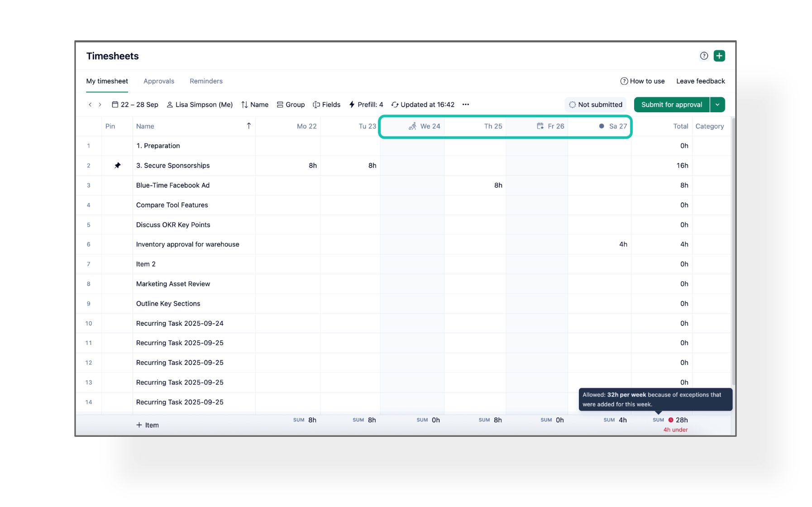Click the 4h under warning text
Viewport: 812px width, 507px height.
[x=675, y=430]
